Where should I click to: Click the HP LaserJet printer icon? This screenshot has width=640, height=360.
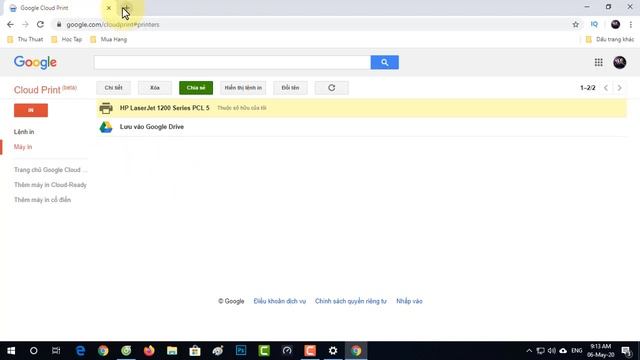[x=106, y=108]
